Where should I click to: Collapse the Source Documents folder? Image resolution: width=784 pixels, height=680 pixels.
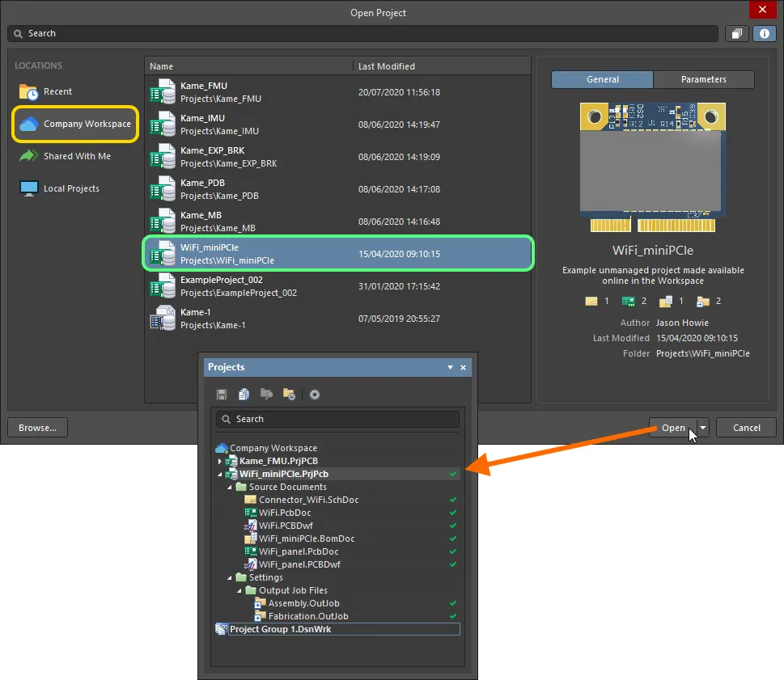(230, 487)
